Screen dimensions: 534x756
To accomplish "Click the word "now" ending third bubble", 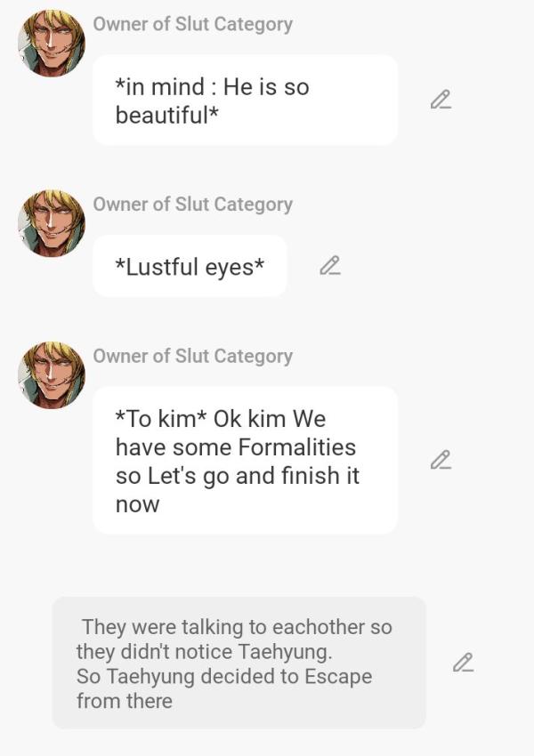I will click(137, 504).
